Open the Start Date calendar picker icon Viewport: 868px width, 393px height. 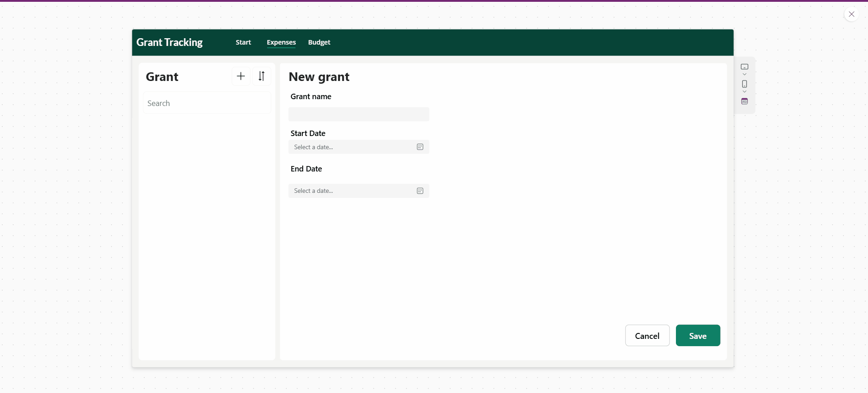420,147
